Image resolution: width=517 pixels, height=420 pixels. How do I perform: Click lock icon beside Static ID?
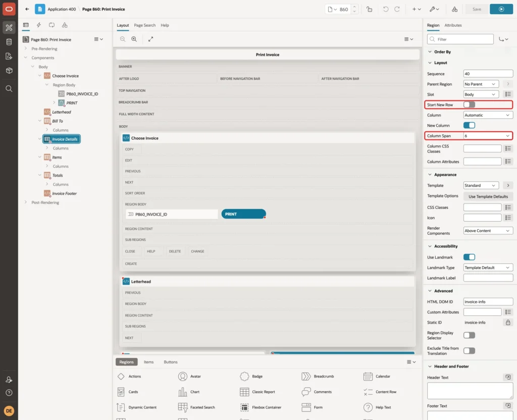coord(508,323)
